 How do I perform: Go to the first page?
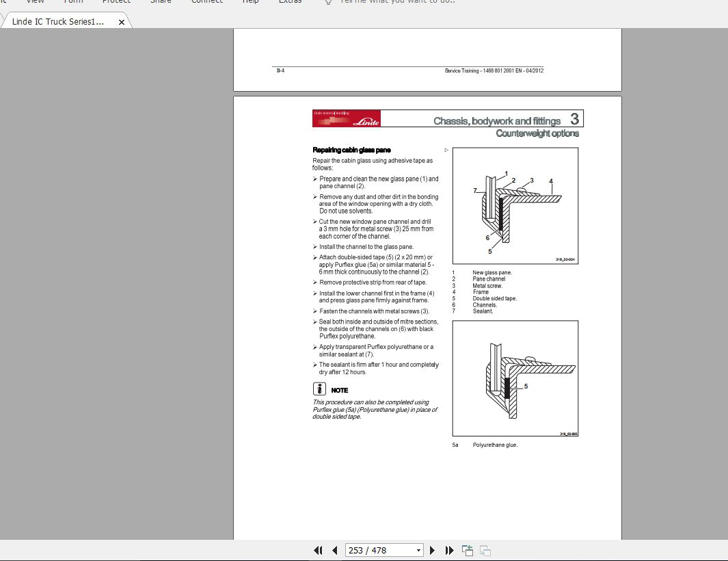pyautogui.click(x=318, y=550)
